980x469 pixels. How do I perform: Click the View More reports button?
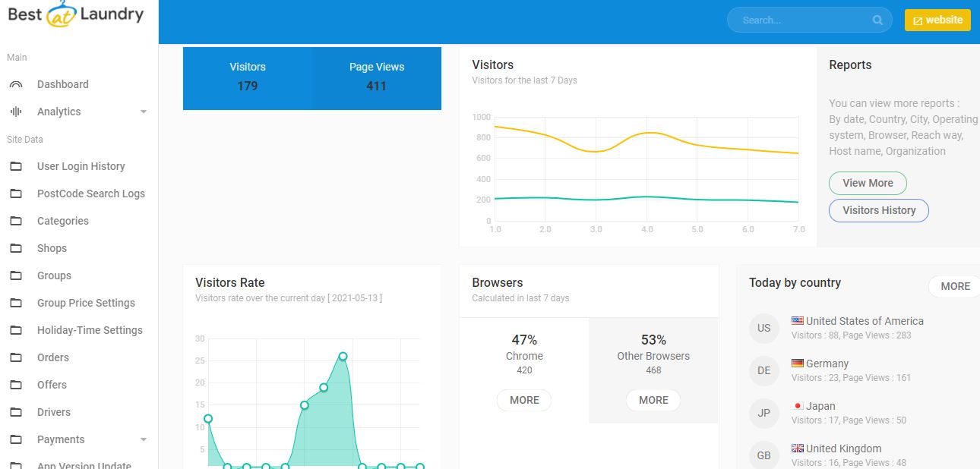pyautogui.click(x=868, y=183)
